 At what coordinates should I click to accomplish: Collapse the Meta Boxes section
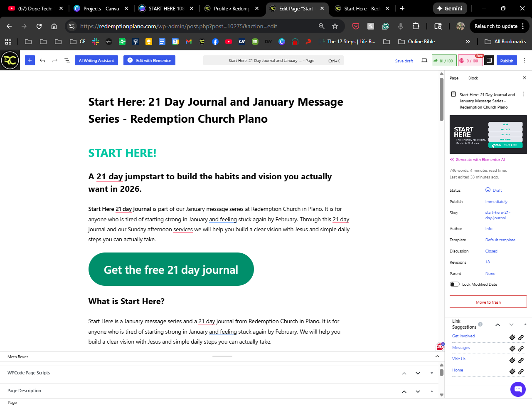tap(437, 356)
